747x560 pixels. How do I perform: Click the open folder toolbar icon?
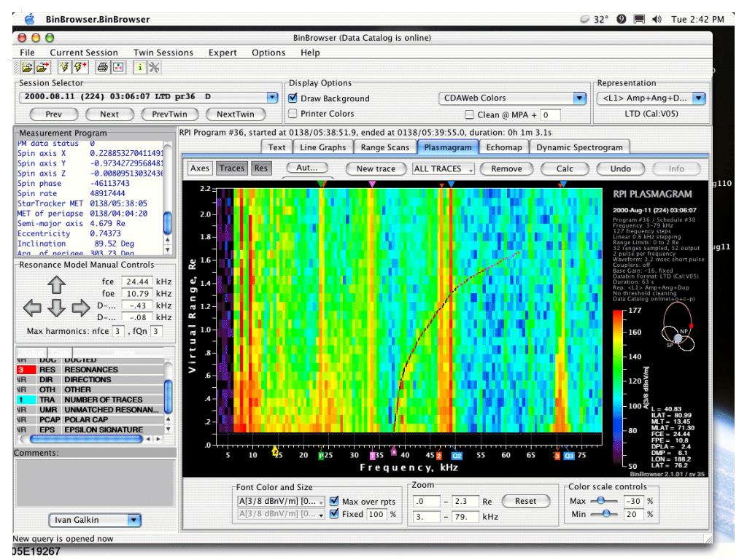pos(27,68)
